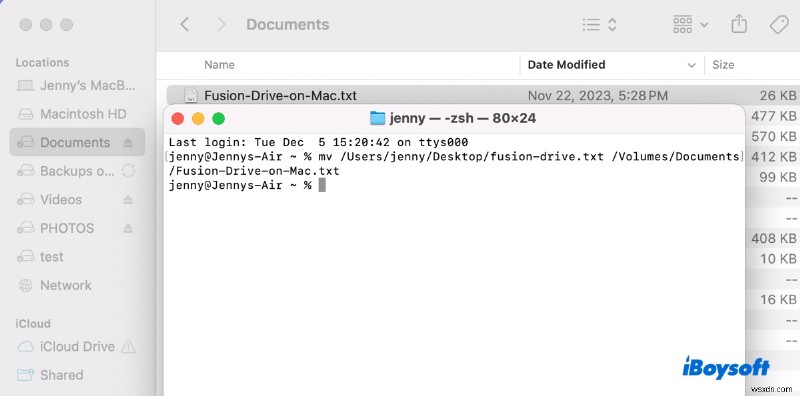Click the Share toolbar icon

tap(739, 24)
